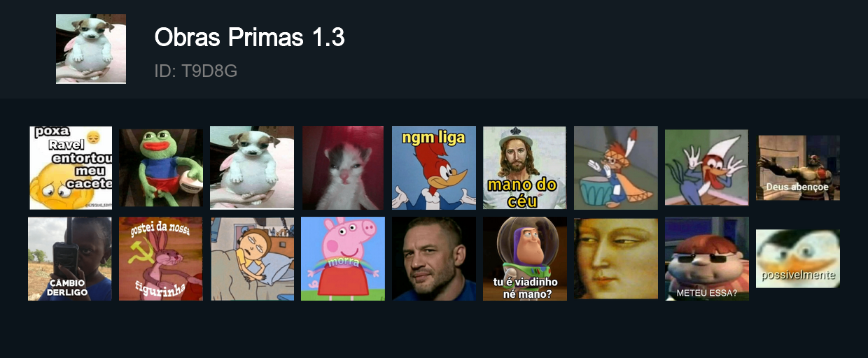Click the 'CAMBIO DERLIGO' sticker

click(70, 259)
